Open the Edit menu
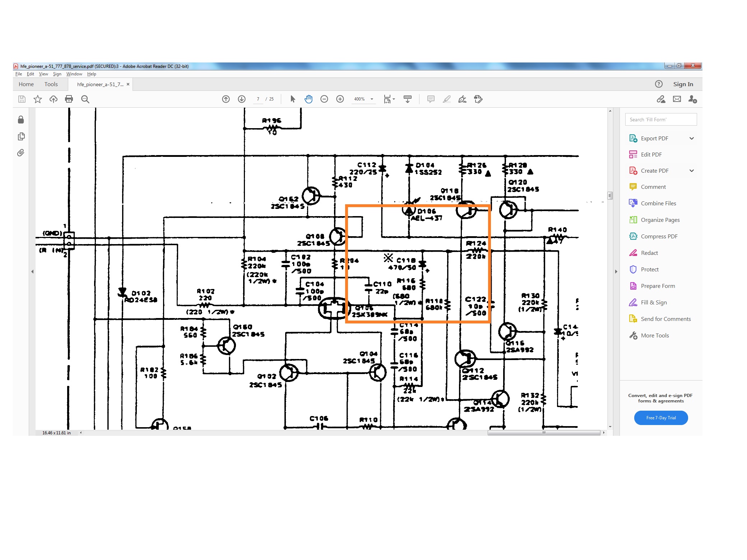Image resolution: width=747 pixels, height=560 pixels. coord(31,74)
